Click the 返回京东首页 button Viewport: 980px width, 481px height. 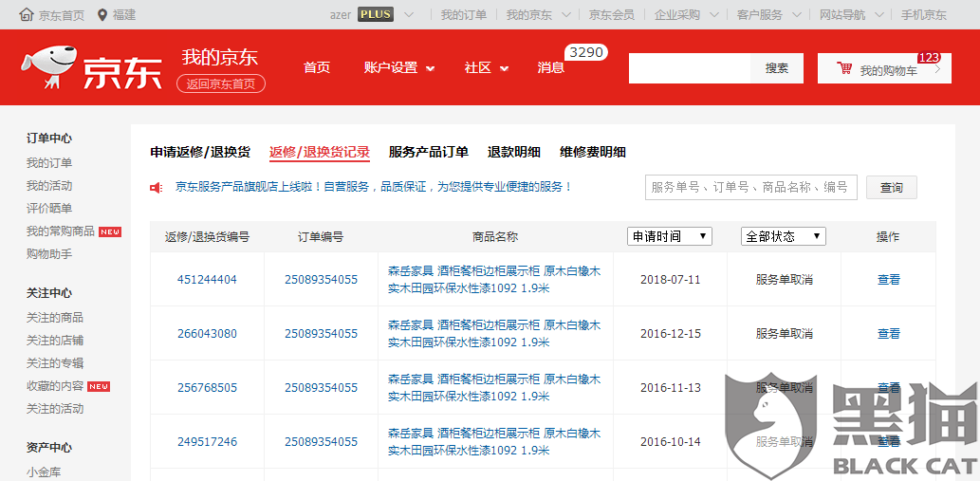pos(221,83)
